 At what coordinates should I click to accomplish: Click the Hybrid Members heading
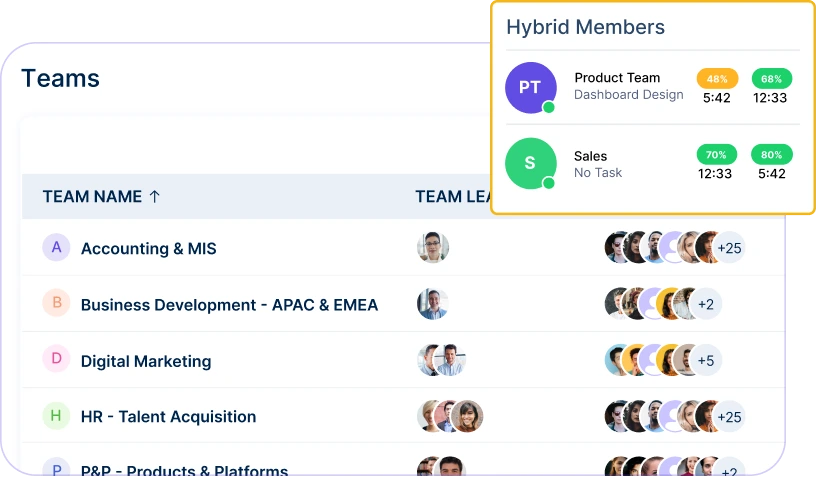(x=585, y=27)
